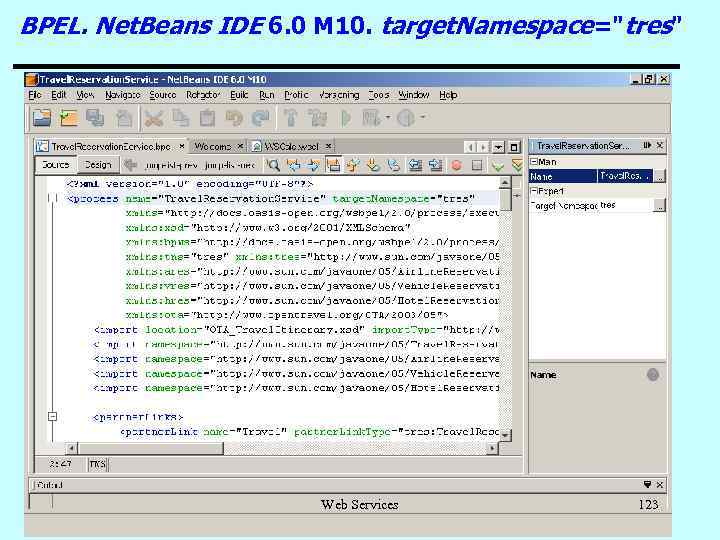Collapse the Expert properties section
720x540 pixels.
[x=534, y=191]
